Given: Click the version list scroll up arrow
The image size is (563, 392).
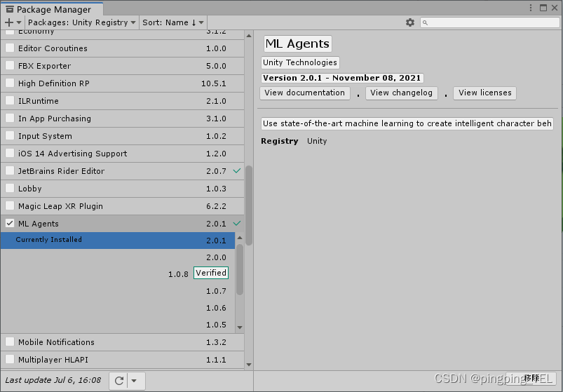Looking at the screenshot, I should tap(240, 238).
